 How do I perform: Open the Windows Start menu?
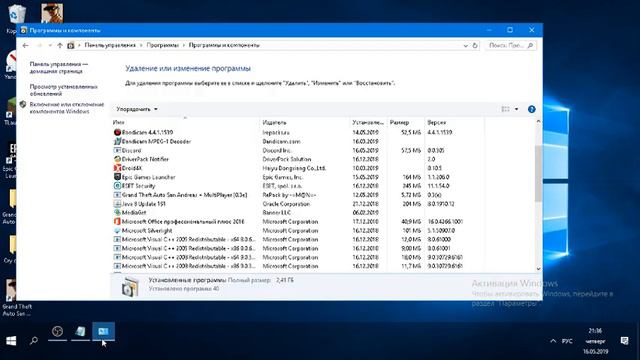11,341
